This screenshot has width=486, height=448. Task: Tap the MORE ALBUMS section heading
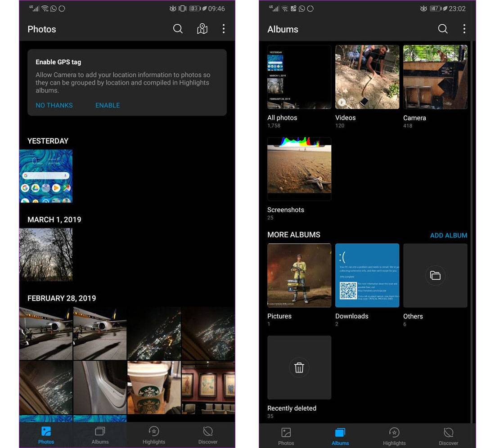(293, 235)
